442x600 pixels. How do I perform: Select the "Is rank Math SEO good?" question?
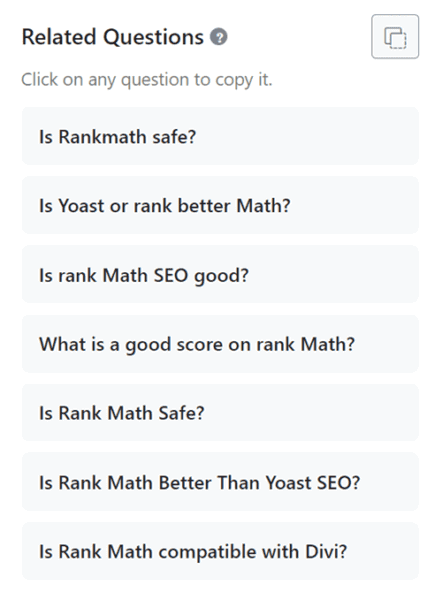pyautogui.click(x=220, y=274)
